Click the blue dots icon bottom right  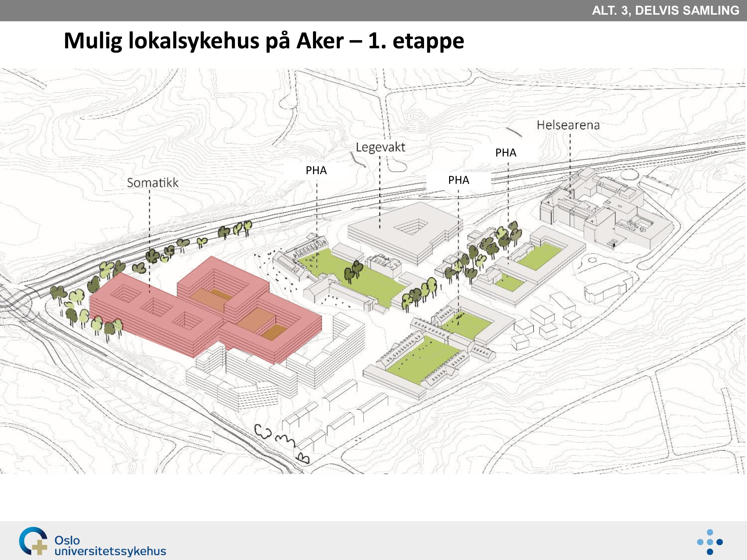(x=709, y=542)
